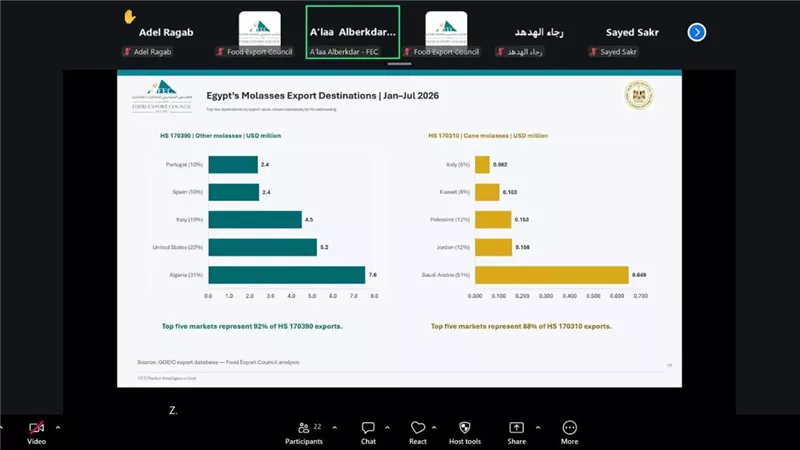Click the Share screen icon
This screenshot has width=800, height=450.
pos(516,428)
